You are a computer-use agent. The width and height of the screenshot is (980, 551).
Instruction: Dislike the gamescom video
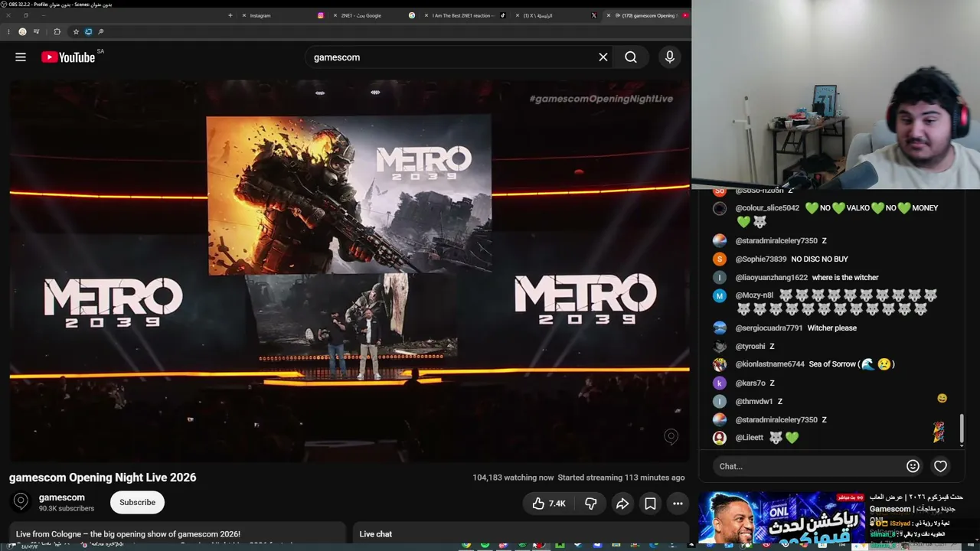click(590, 504)
